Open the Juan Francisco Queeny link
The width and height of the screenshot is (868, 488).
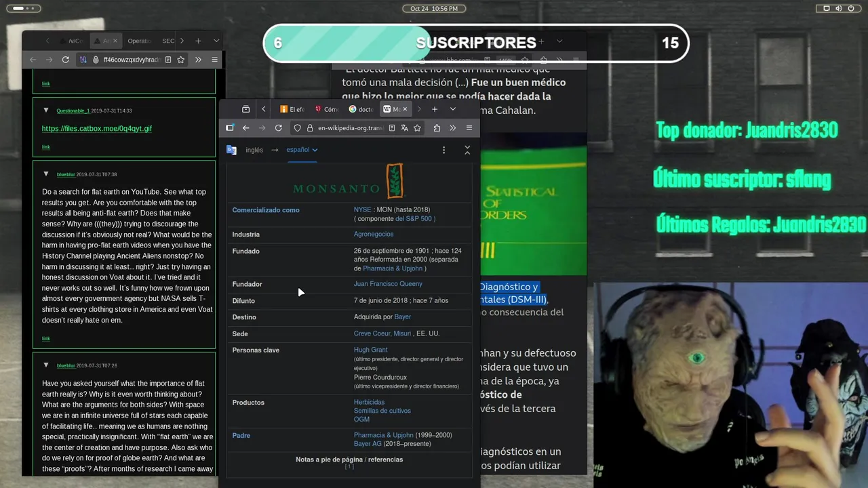pos(388,284)
